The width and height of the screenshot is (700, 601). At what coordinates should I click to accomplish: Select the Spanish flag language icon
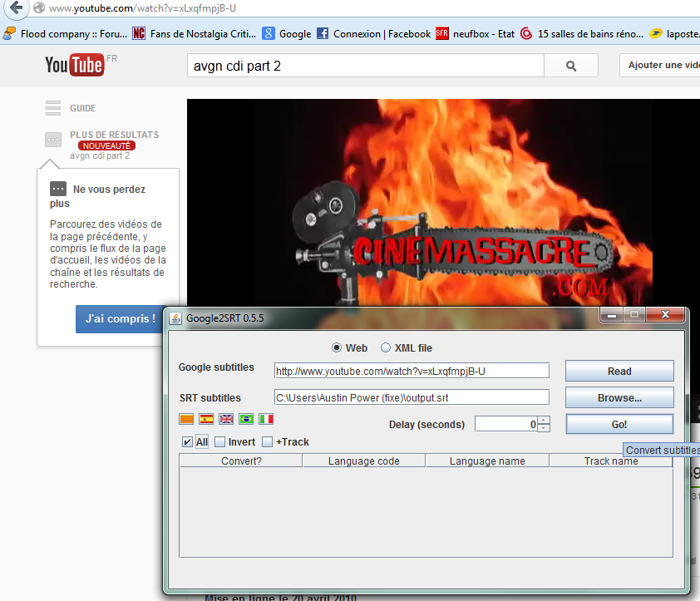tap(206, 419)
